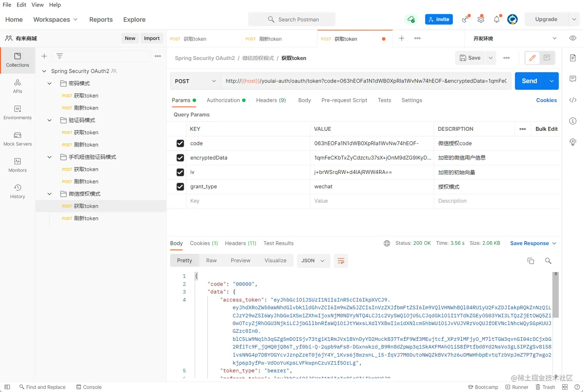Open a new request tab with the plus
The height and width of the screenshot is (392, 583).
pyautogui.click(x=401, y=38)
